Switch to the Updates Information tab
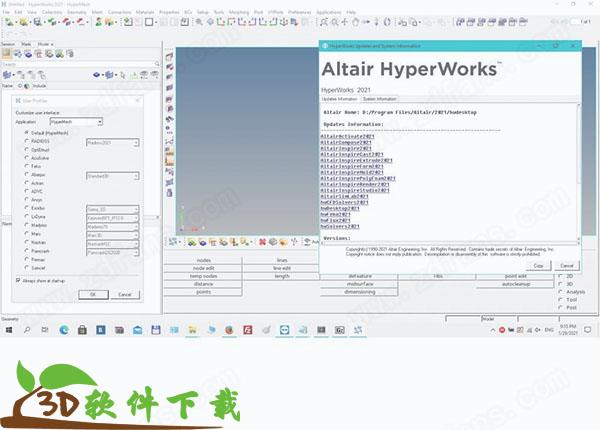This screenshot has height=430, width=600. 339,99
